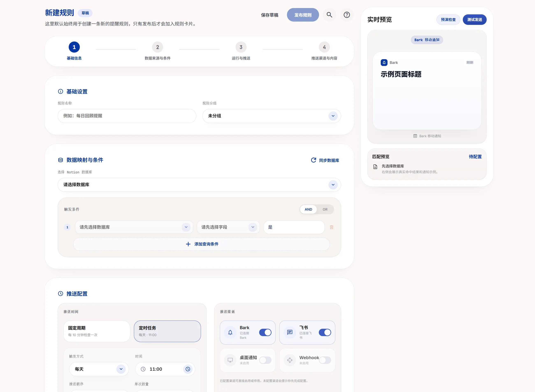
Task: Open the 规则分组 dropdown showing 未分组
Action: pos(272,116)
